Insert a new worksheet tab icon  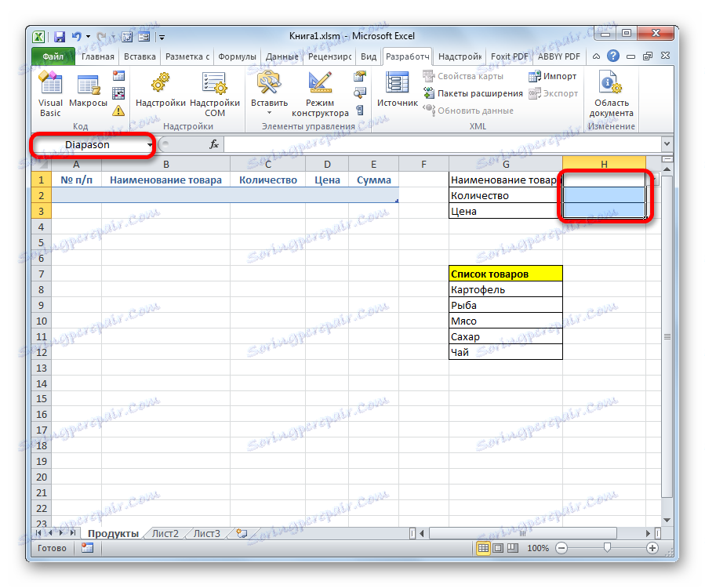point(242,534)
